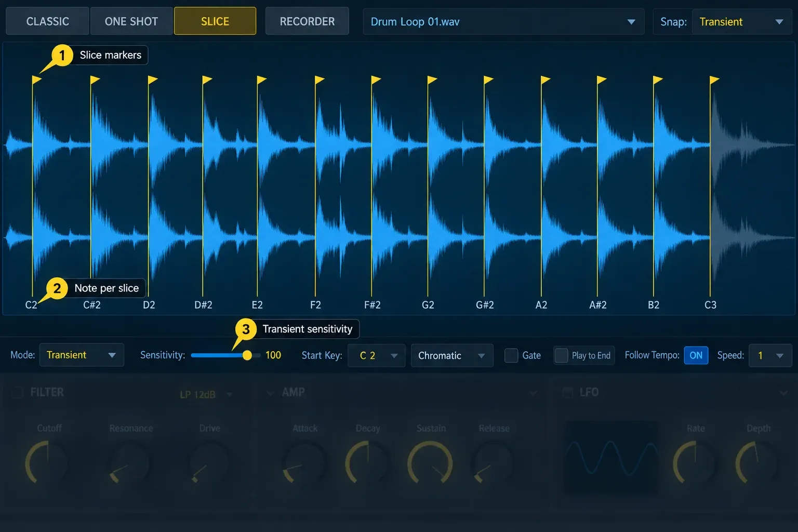The width and height of the screenshot is (798, 532).
Task: Select the flag marker for slice D#2
Action: (x=207, y=79)
